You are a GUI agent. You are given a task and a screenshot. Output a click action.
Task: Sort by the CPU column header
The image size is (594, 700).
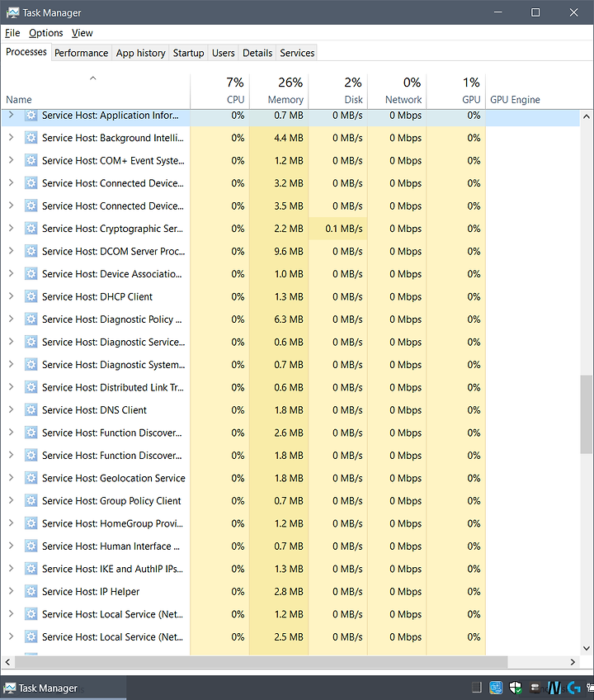[219, 91]
